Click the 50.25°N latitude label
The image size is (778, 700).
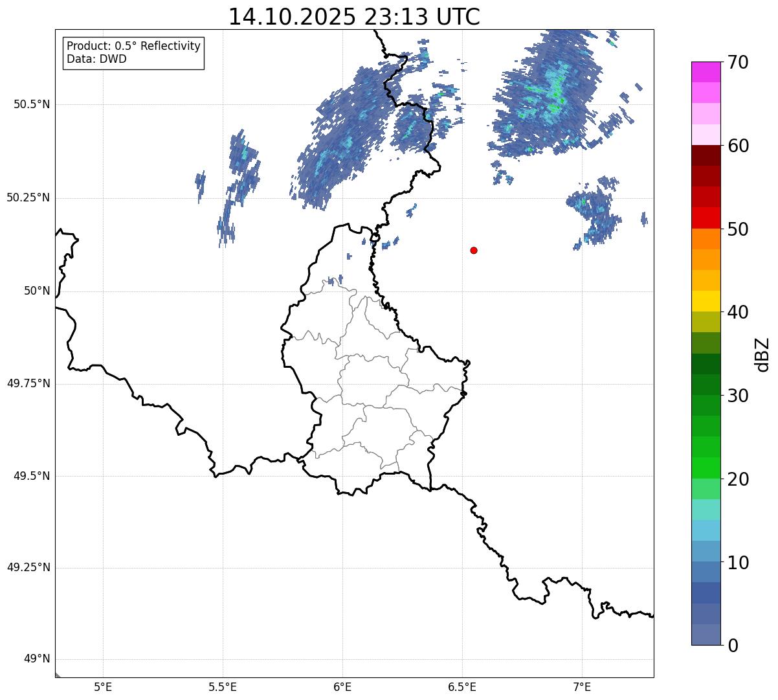pyautogui.click(x=28, y=198)
